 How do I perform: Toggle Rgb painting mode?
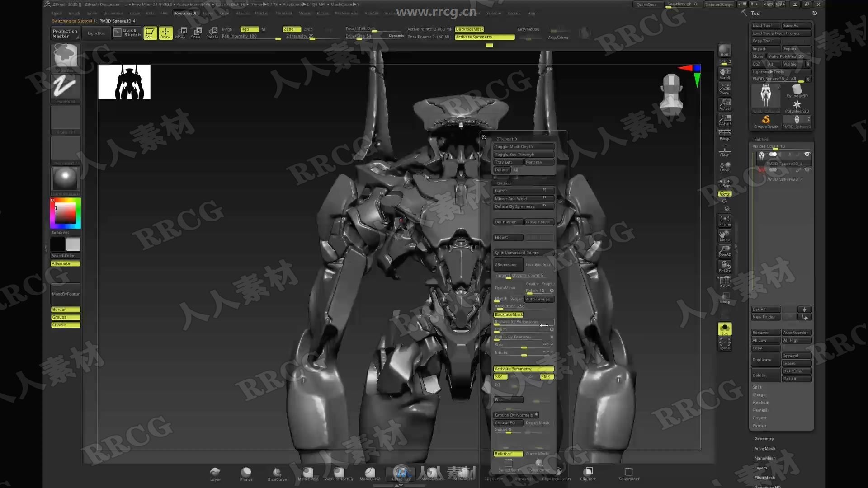(249, 29)
